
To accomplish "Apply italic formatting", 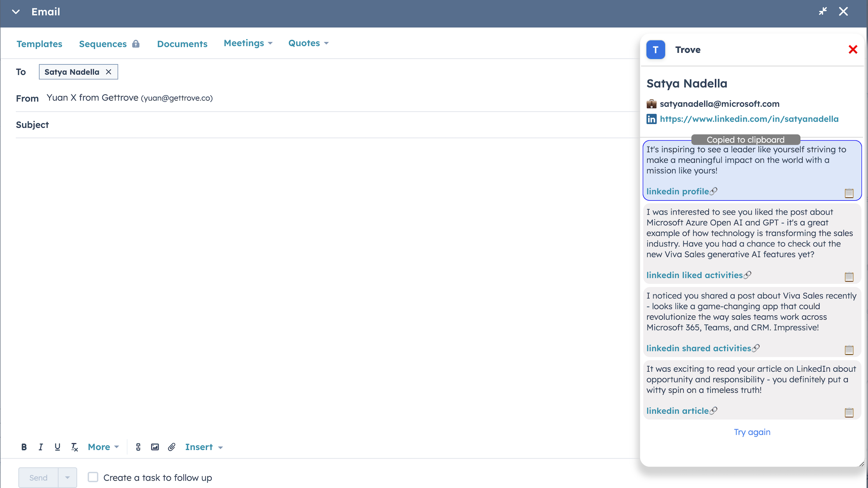I will coord(41,447).
